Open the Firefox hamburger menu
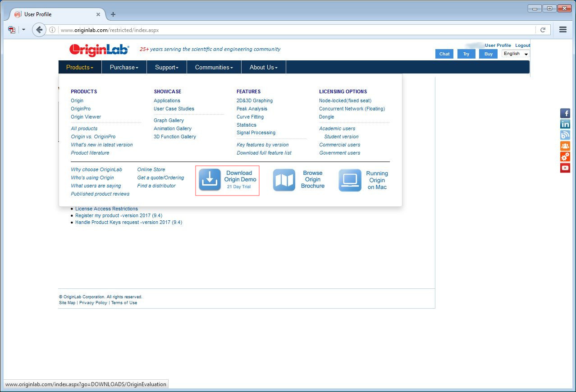The width and height of the screenshot is (576, 392). [562, 30]
